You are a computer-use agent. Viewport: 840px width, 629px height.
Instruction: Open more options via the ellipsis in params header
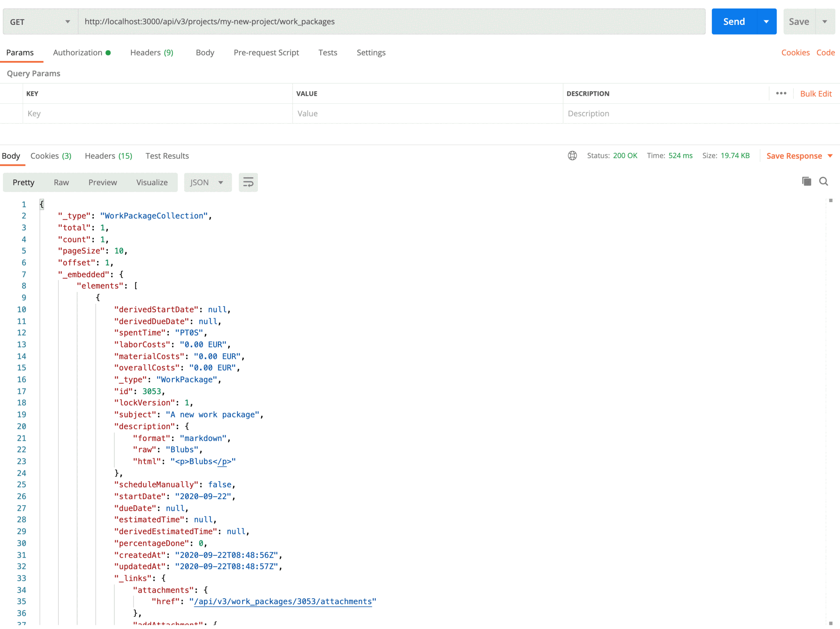pyautogui.click(x=781, y=93)
